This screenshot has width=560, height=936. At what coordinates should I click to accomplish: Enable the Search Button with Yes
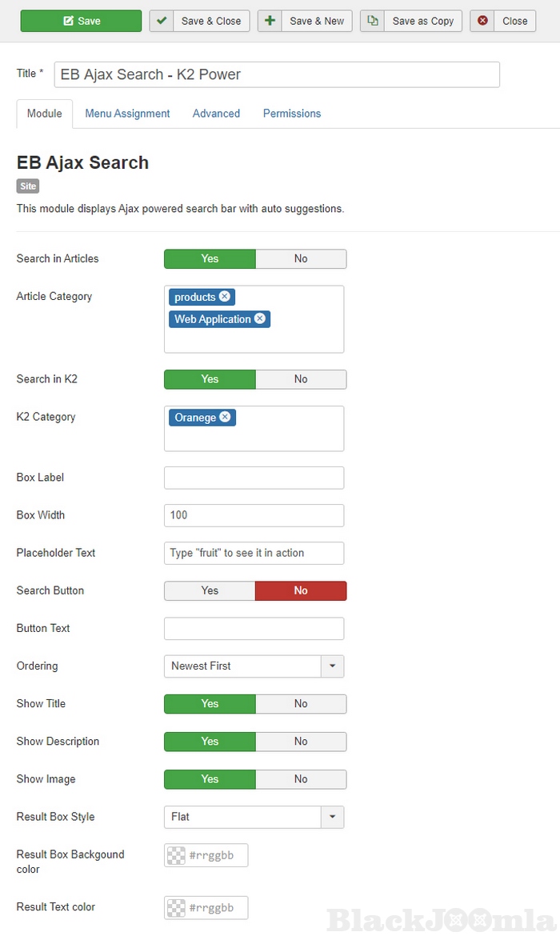[x=210, y=590]
